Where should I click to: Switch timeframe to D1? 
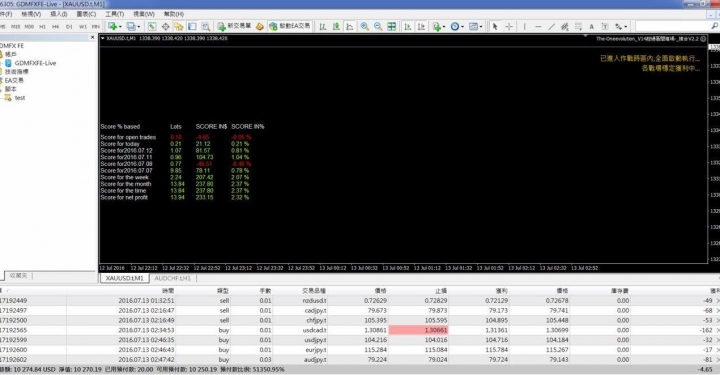[69, 27]
